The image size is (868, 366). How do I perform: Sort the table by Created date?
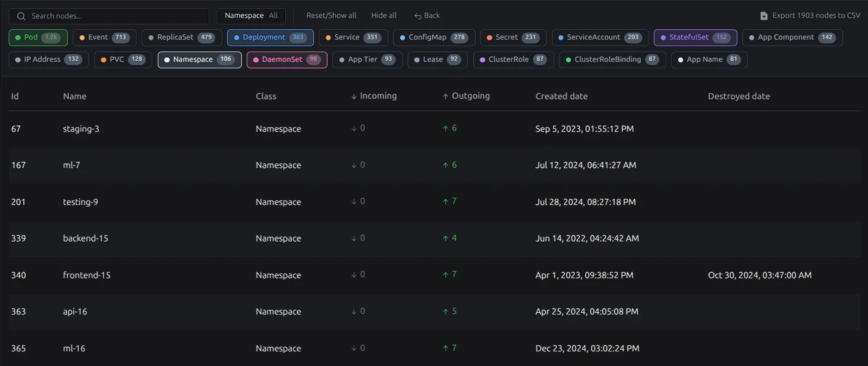click(x=561, y=96)
